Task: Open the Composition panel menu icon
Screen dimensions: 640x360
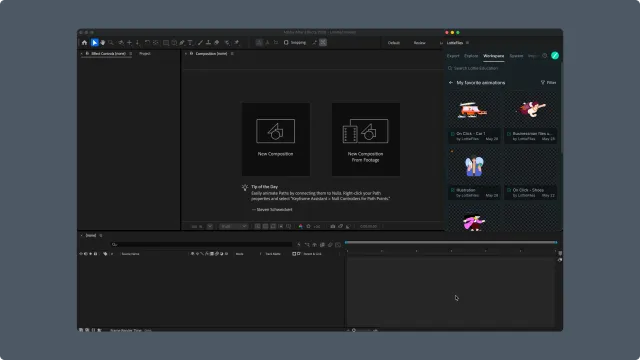Action: (x=232, y=53)
